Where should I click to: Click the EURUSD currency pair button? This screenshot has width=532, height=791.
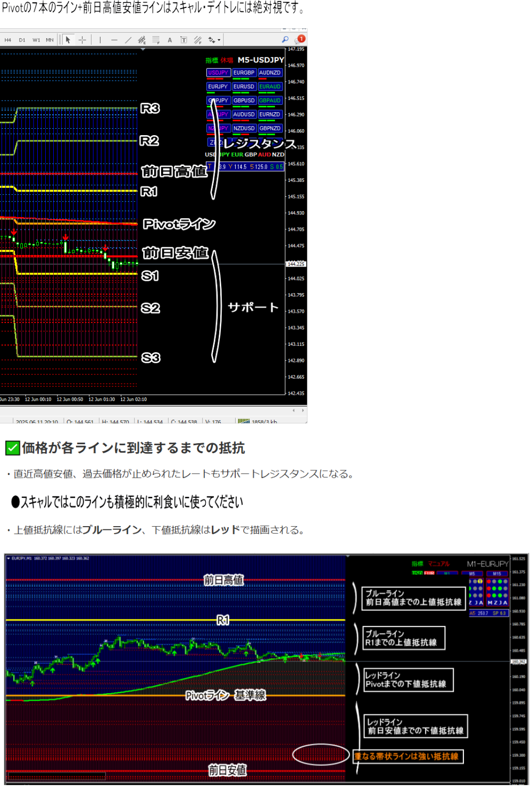(x=244, y=87)
